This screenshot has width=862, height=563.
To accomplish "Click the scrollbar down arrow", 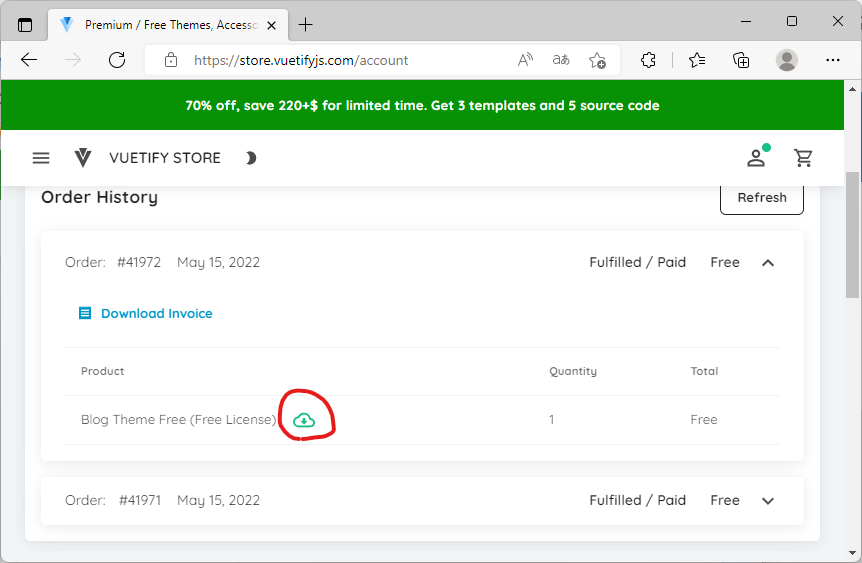I will pyautogui.click(x=852, y=553).
